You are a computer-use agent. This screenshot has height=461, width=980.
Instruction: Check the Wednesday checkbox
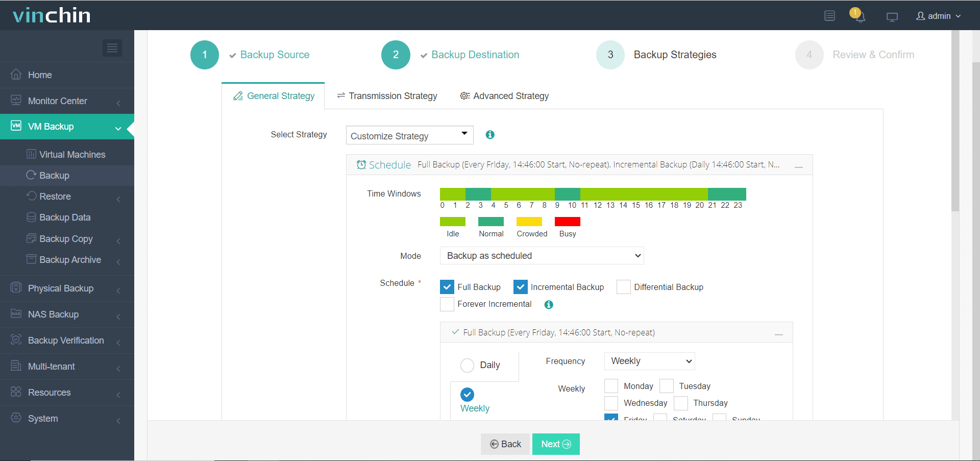coord(611,403)
